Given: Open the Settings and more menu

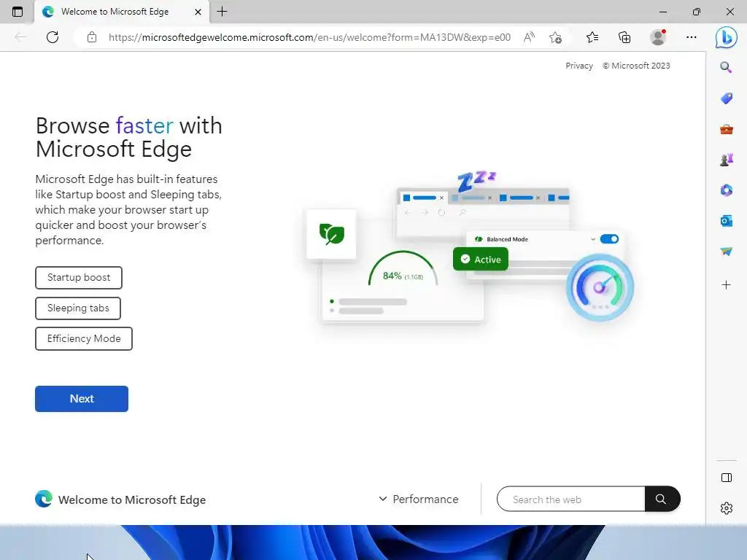Looking at the screenshot, I should 692,37.
